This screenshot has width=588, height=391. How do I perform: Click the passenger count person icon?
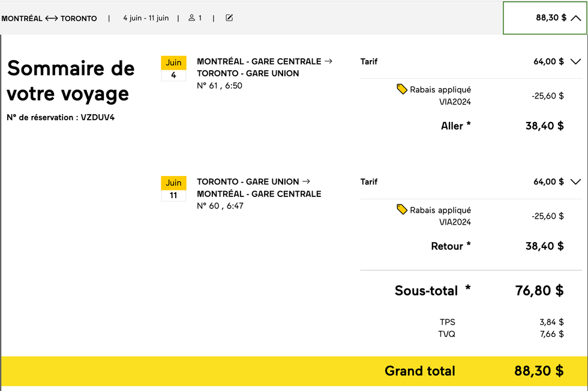[191, 18]
